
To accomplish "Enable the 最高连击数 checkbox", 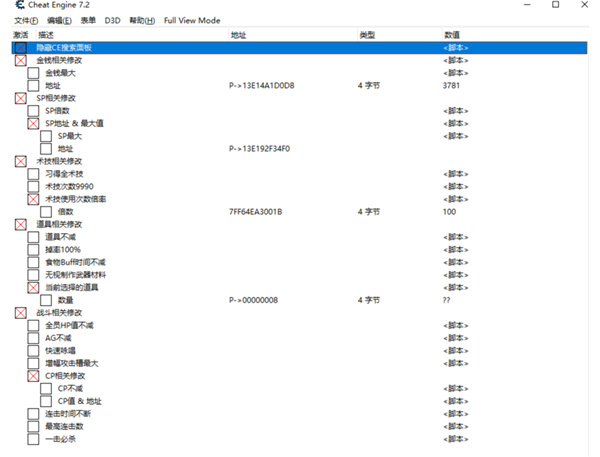I will coord(33,426).
